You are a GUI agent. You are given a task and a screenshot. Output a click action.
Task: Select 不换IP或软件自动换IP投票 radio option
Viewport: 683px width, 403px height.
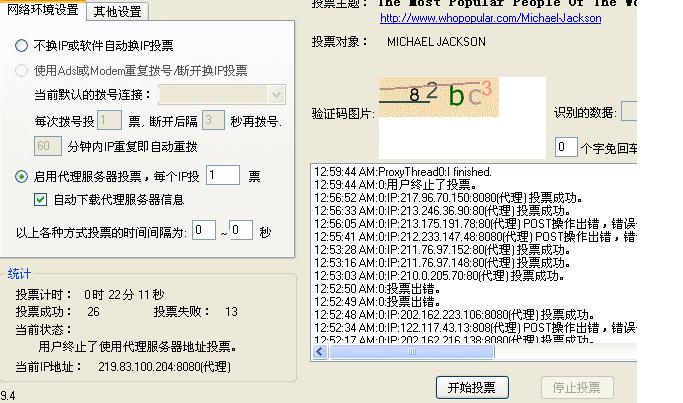(22, 46)
